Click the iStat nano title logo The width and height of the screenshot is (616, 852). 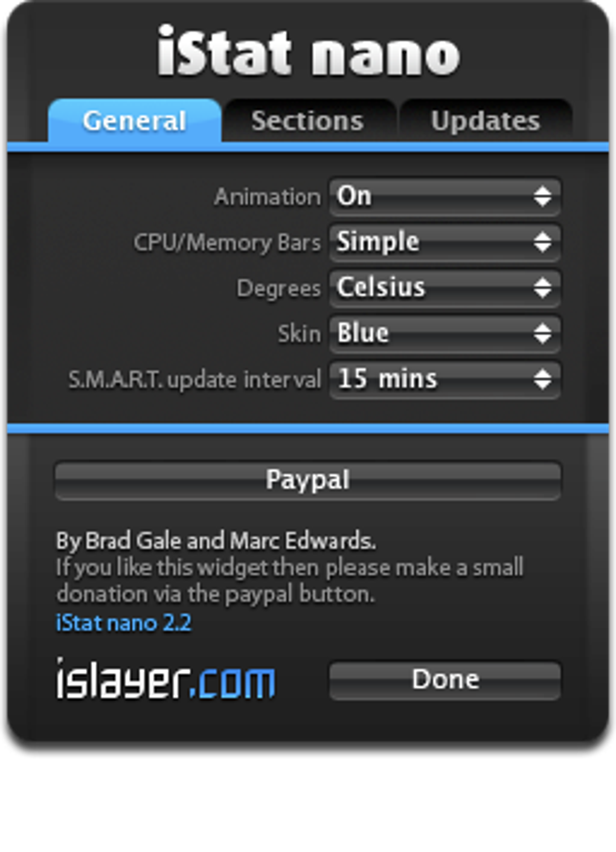point(308,52)
